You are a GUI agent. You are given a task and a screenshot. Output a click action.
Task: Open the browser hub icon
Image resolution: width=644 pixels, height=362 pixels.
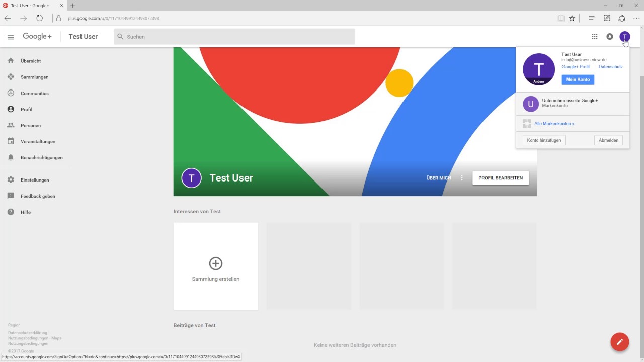[x=592, y=18]
